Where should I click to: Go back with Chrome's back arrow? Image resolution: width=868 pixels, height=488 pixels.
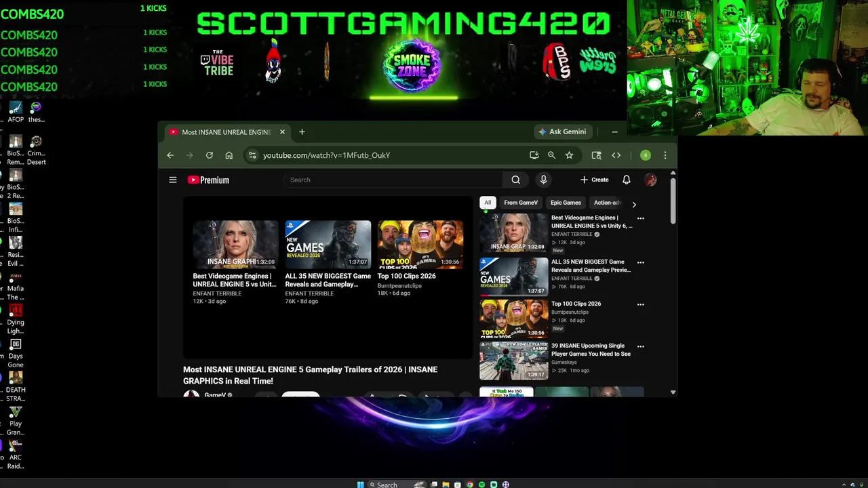170,155
